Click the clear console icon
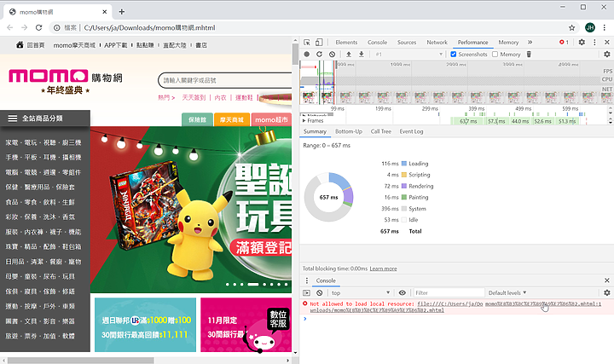Screen dimensions: 614x364 [x=320, y=292]
